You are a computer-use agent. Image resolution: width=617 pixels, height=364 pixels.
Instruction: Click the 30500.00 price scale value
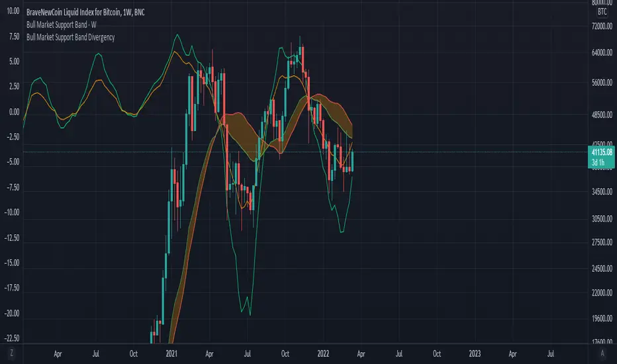[602, 219]
